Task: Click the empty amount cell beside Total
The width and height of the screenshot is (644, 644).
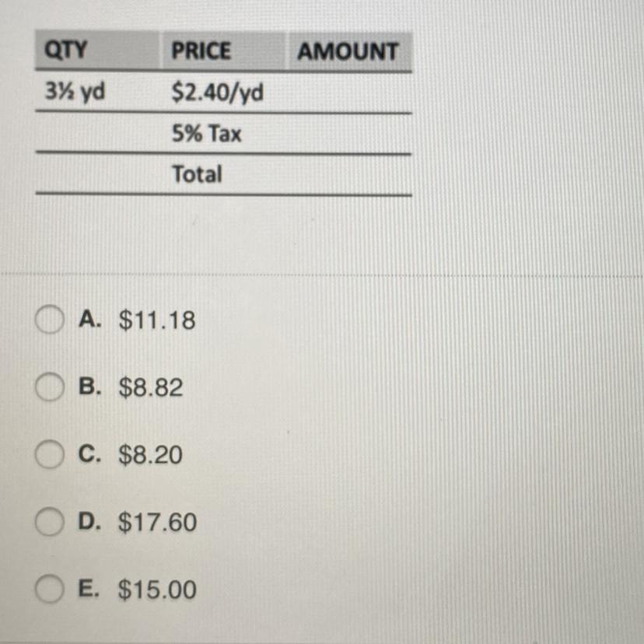Action: click(350, 174)
